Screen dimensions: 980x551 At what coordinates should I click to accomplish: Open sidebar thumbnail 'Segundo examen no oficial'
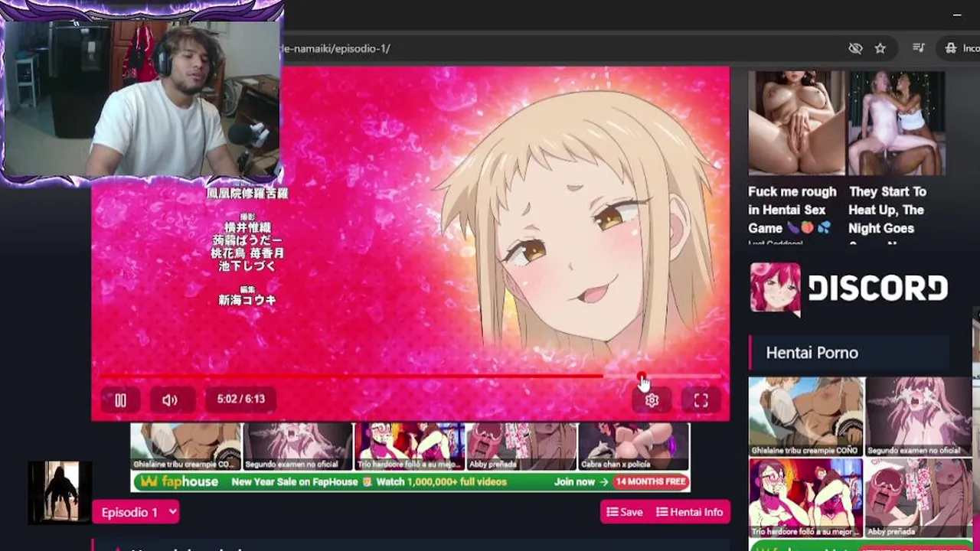click(x=919, y=416)
